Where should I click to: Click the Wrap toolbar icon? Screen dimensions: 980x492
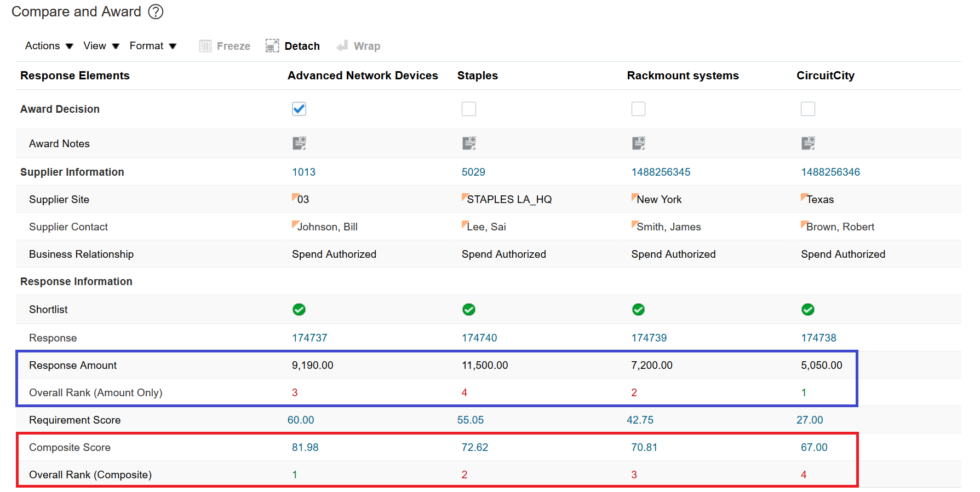point(342,46)
